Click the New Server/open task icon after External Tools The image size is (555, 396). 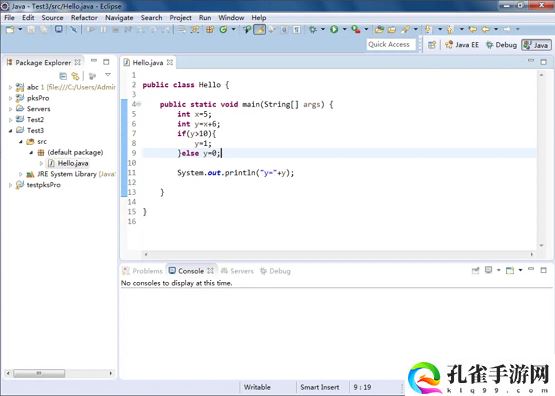pyautogui.click(x=379, y=29)
